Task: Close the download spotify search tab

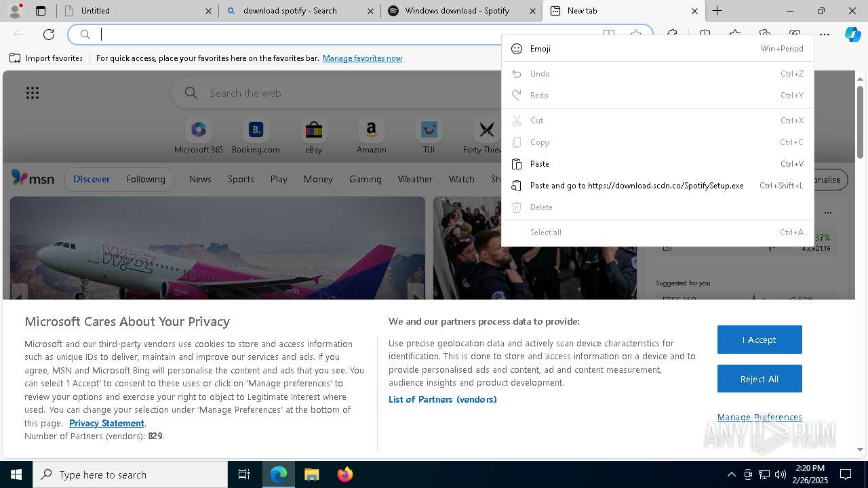Action: click(370, 11)
